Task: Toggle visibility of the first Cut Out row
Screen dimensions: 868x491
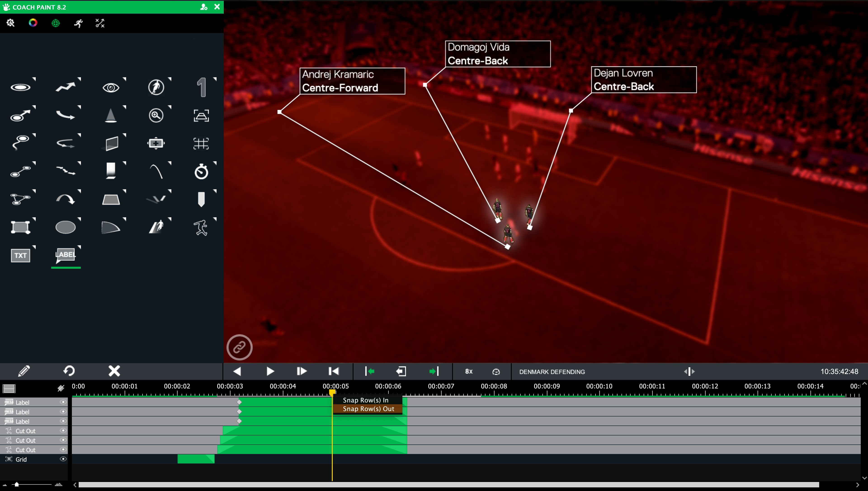Action: pos(63,430)
